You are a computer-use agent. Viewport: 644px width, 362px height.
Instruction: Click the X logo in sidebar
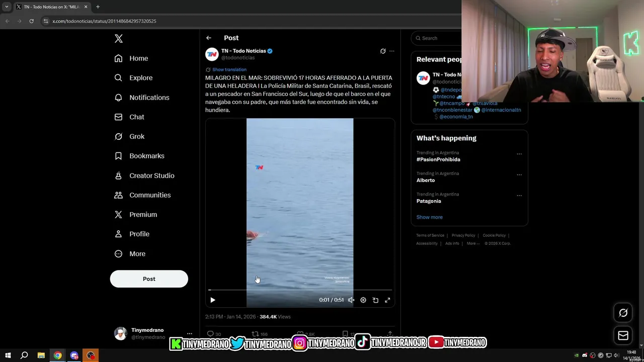[x=119, y=39]
